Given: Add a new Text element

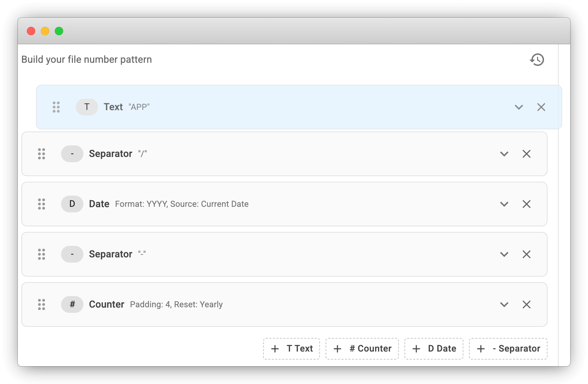Looking at the screenshot, I should (291, 348).
